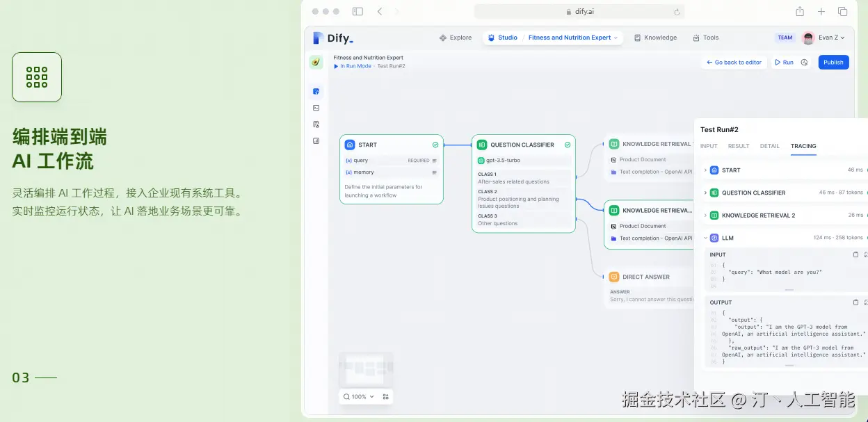Click the START node success checkmark
Image resolution: width=868 pixels, height=422 pixels.
[435, 145]
